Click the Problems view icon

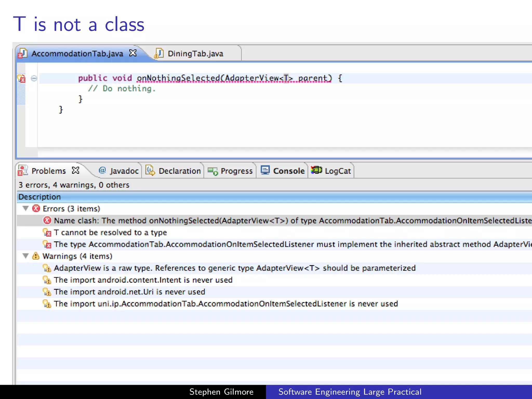point(23,170)
